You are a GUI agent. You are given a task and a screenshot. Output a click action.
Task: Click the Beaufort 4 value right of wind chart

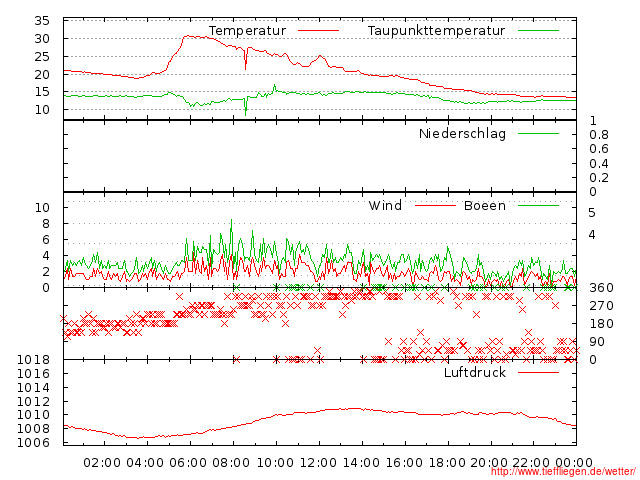coord(592,235)
